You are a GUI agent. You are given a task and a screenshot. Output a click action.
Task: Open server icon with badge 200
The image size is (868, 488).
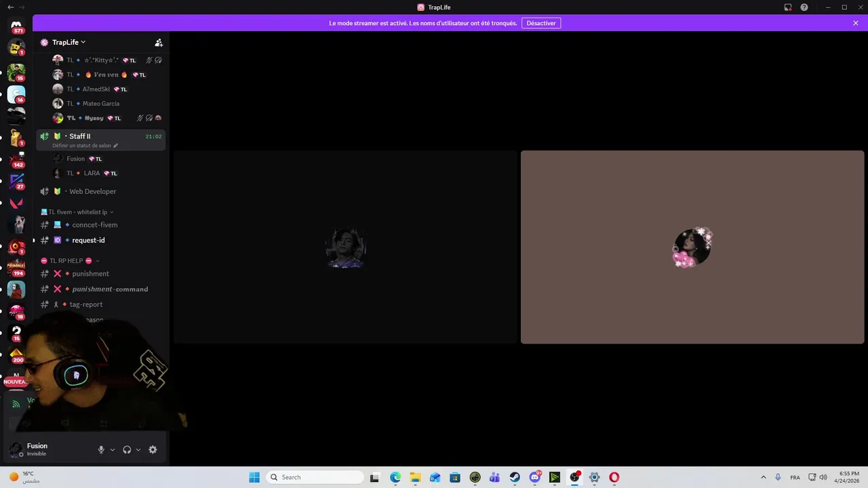tap(16, 354)
